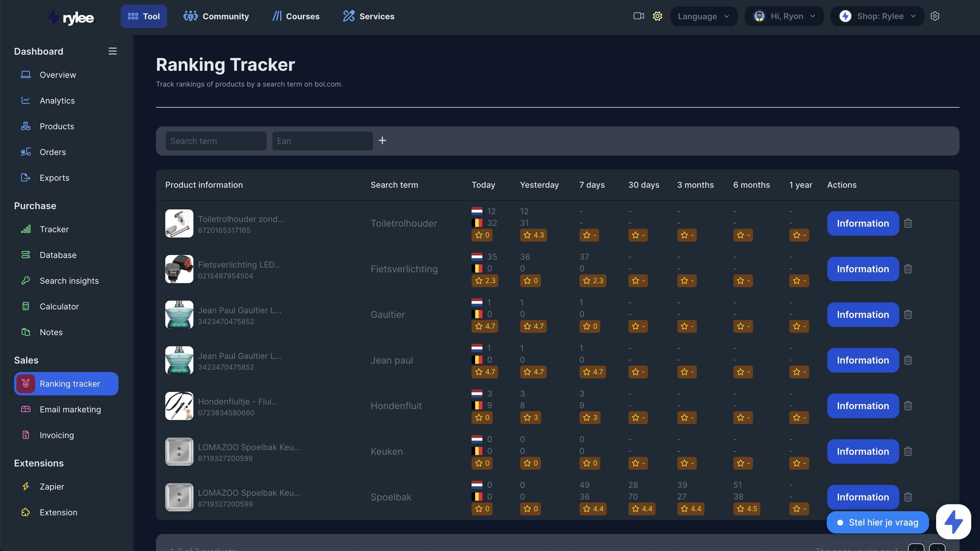Delete the Spoelbak row via trash icon

click(x=908, y=497)
